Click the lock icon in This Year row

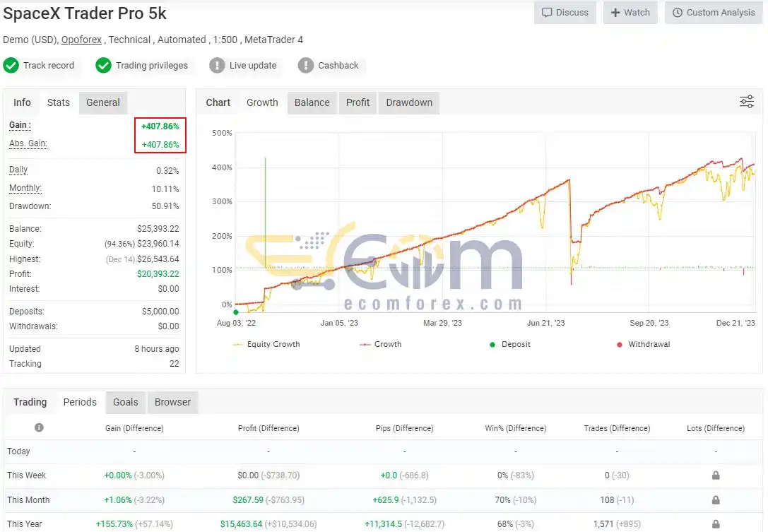716,524
